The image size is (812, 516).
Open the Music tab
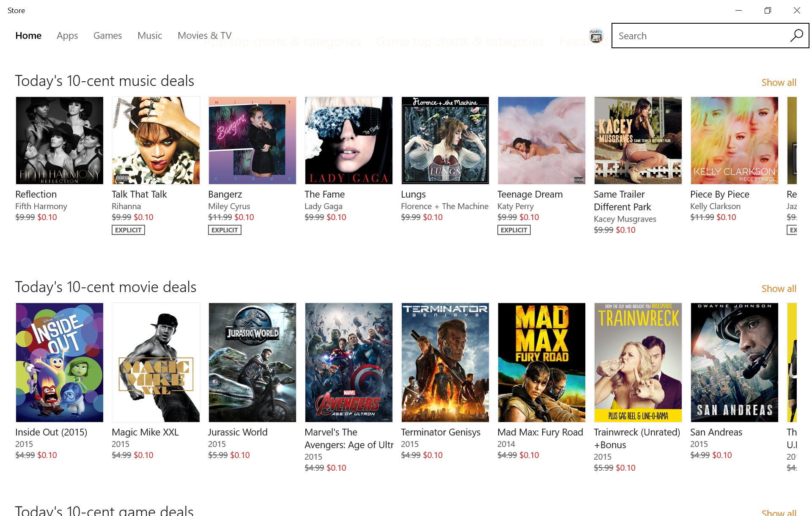150,36
